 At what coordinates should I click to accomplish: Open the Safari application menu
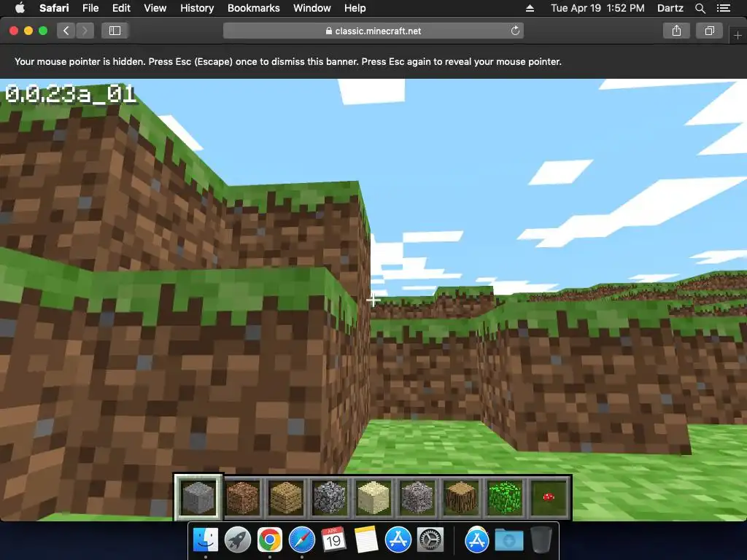(x=54, y=8)
